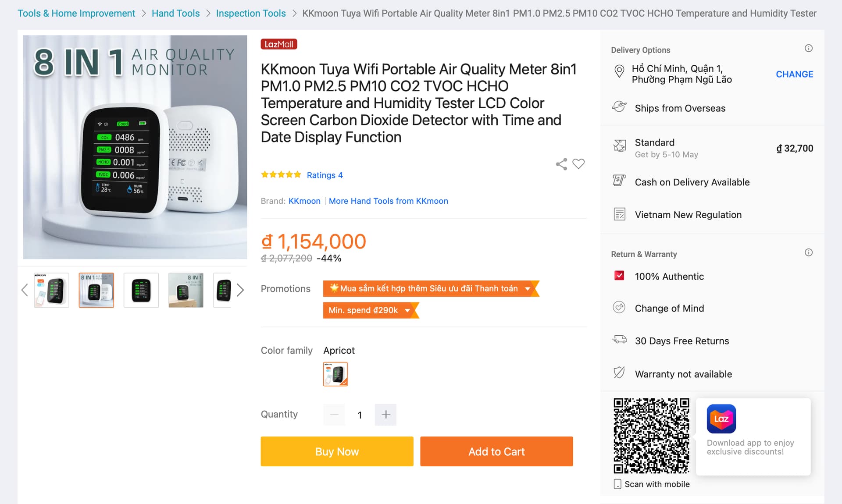
Task: Click the location pin icon
Action: click(x=619, y=71)
